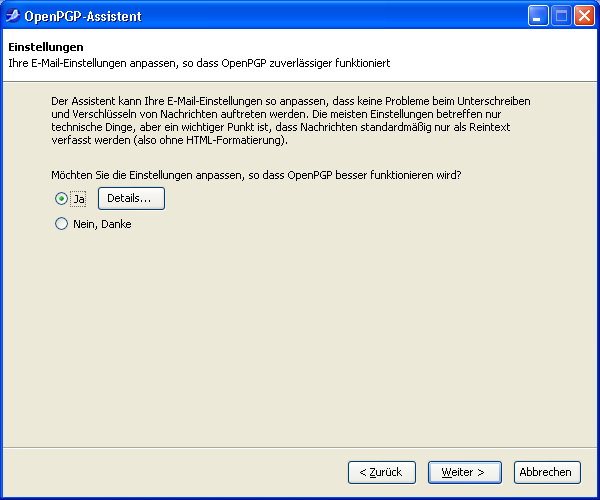Open the Details… settings dialog
600x500 pixels.
(x=131, y=198)
